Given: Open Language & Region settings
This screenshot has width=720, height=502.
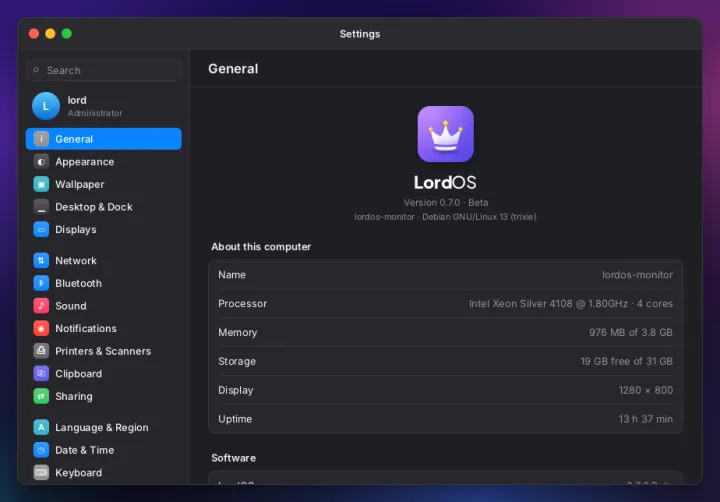Looking at the screenshot, I should (x=104, y=427).
